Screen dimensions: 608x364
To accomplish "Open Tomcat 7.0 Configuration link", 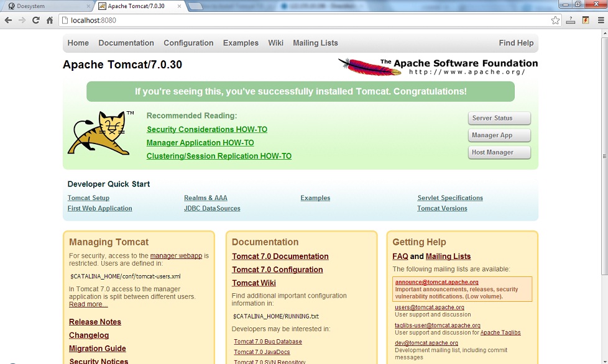I will pos(278,270).
